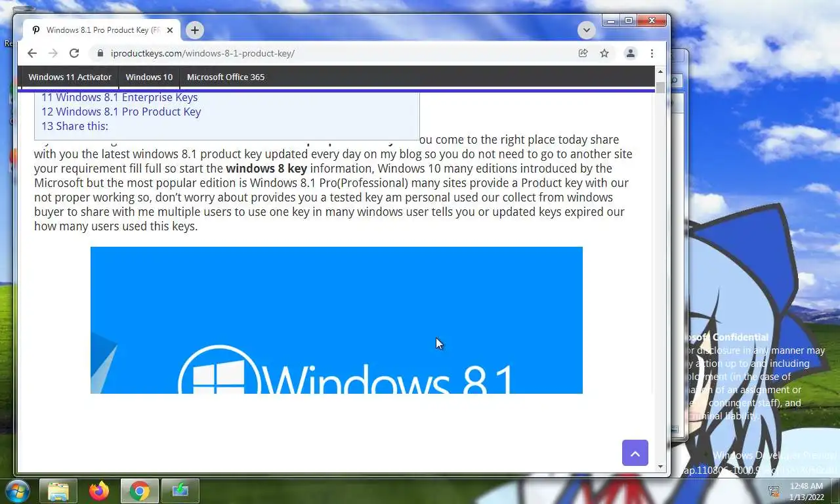Jump to the Share this section
This screenshot has height=504, width=840.
point(75,126)
